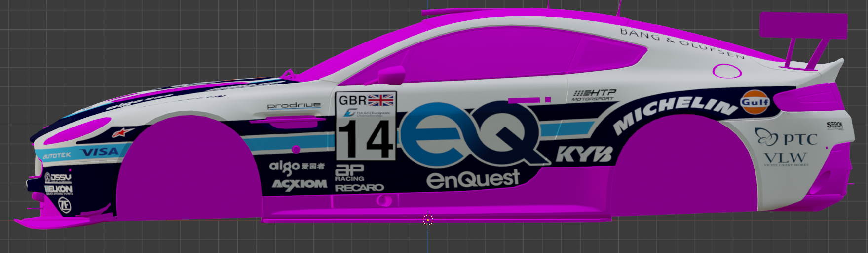Select the magenta rear wing

click(x=803, y=26)
